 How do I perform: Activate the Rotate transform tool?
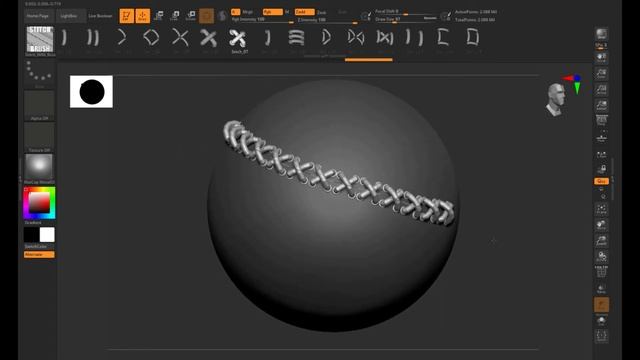pos(191,16)
